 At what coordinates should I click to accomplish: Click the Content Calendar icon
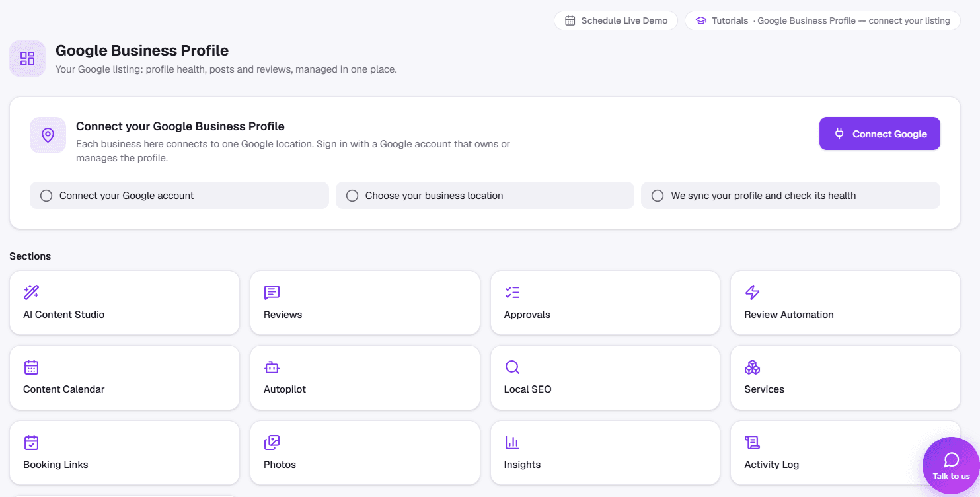pyautogui.click(x=31, y=367)
